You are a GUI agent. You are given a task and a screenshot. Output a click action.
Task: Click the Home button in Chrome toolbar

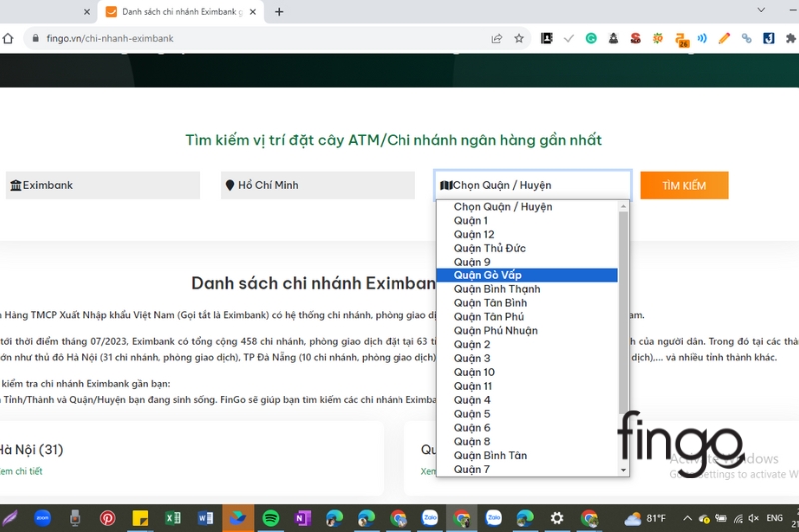coord(8,38)
